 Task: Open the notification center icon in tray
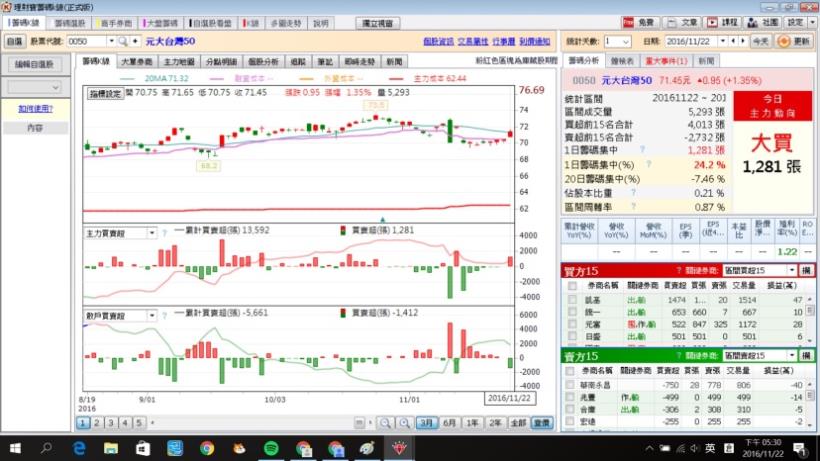(x=799, y=448)
